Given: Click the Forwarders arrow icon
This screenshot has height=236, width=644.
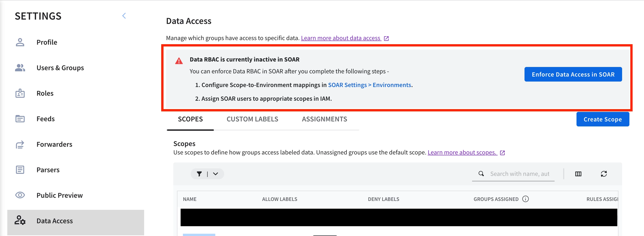Looking at the screenshot, I should pos(20,144).
